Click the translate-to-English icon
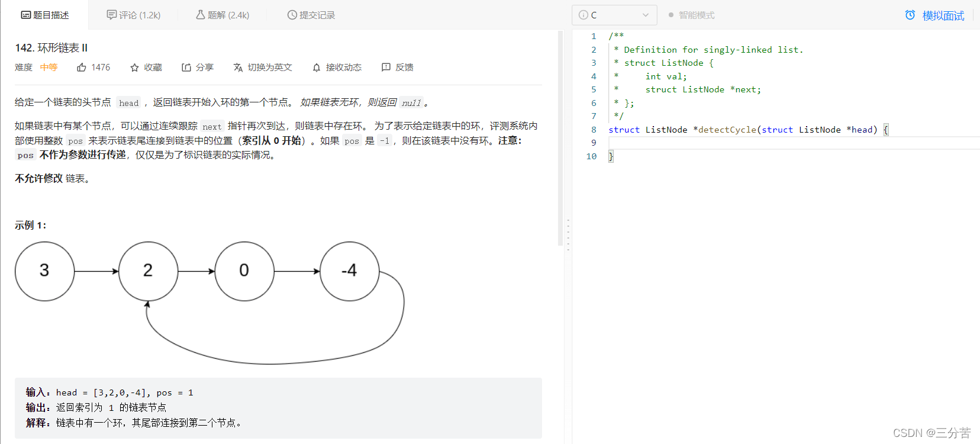 238,67
